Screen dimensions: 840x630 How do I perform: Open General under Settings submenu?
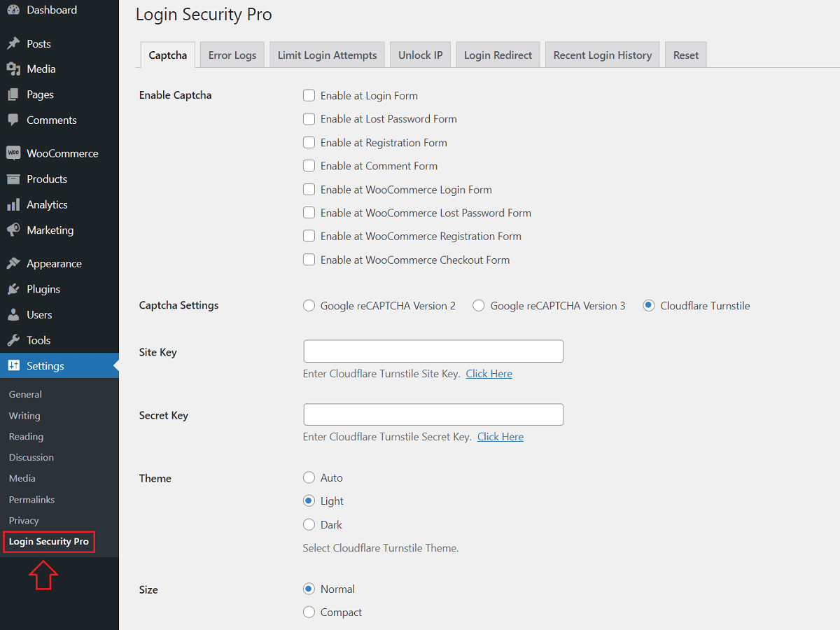(x=25, y=394)
